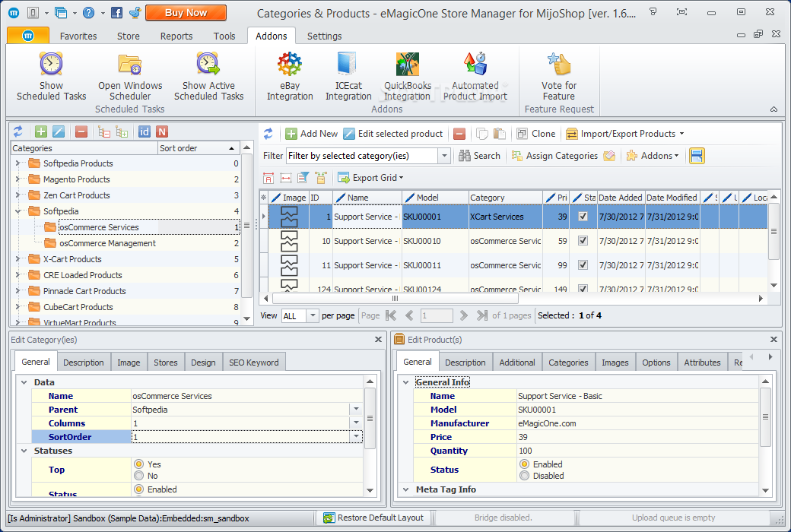Screen dimensions: 791x532
Task: Collapse the Data section
Action: click(24, 382)
